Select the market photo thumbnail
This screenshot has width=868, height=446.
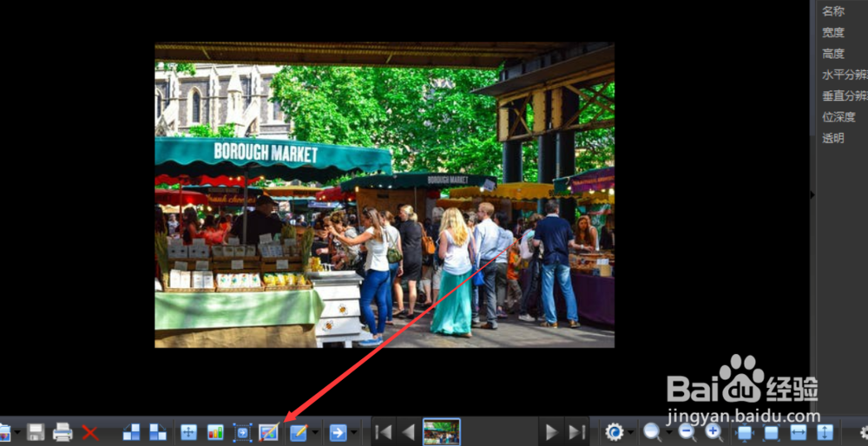coord(442,431)
